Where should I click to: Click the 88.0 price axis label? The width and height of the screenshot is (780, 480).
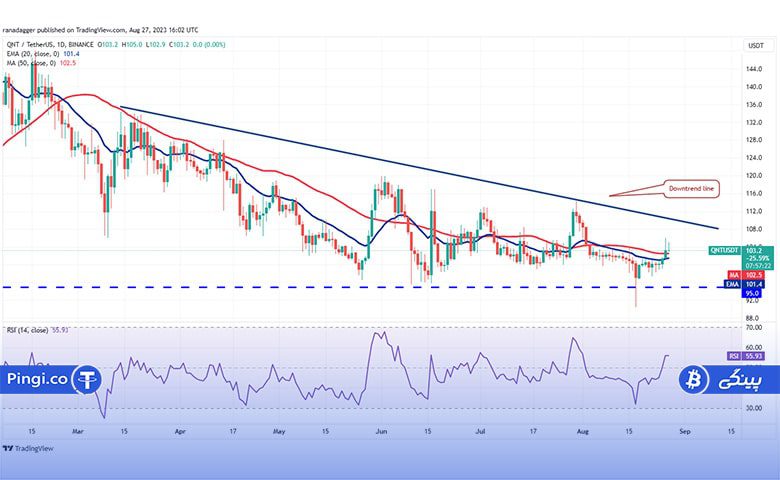coord(753,318)
